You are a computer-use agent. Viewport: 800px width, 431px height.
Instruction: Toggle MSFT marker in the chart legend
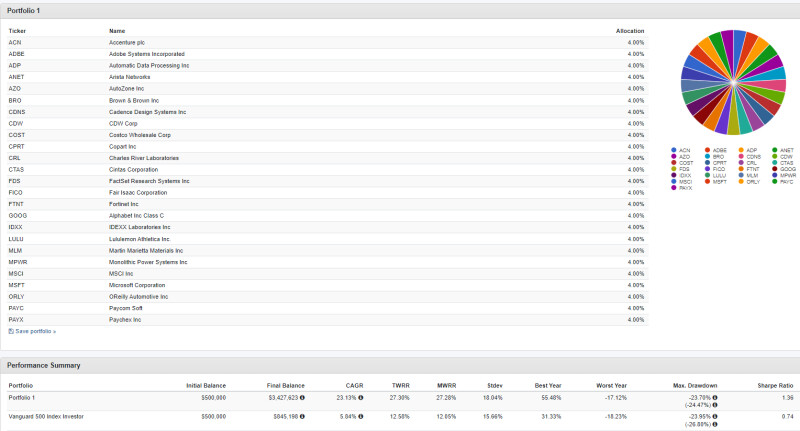pos(708,182)
